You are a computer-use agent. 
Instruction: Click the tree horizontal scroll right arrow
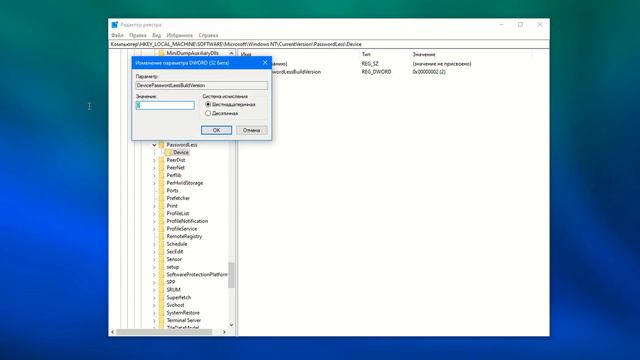click(x=224, y=332)
